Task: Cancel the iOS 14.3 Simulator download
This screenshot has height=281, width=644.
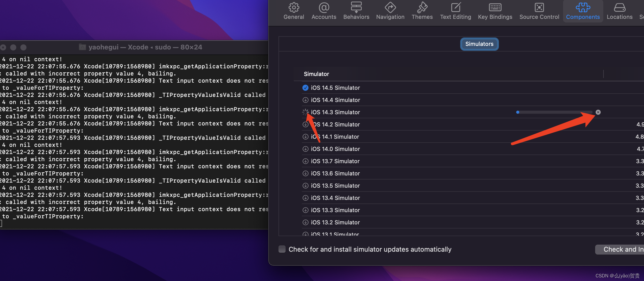Action: (x=598, y=112)
